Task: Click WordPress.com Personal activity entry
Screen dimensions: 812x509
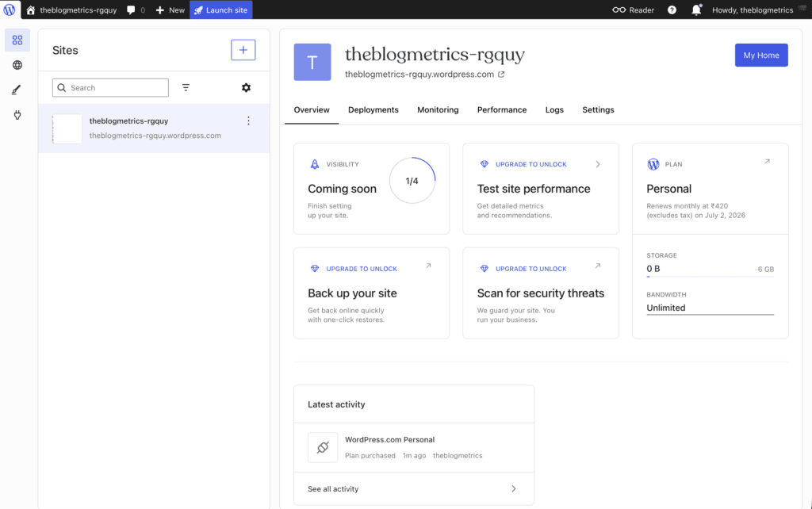Action: (389, 439)
